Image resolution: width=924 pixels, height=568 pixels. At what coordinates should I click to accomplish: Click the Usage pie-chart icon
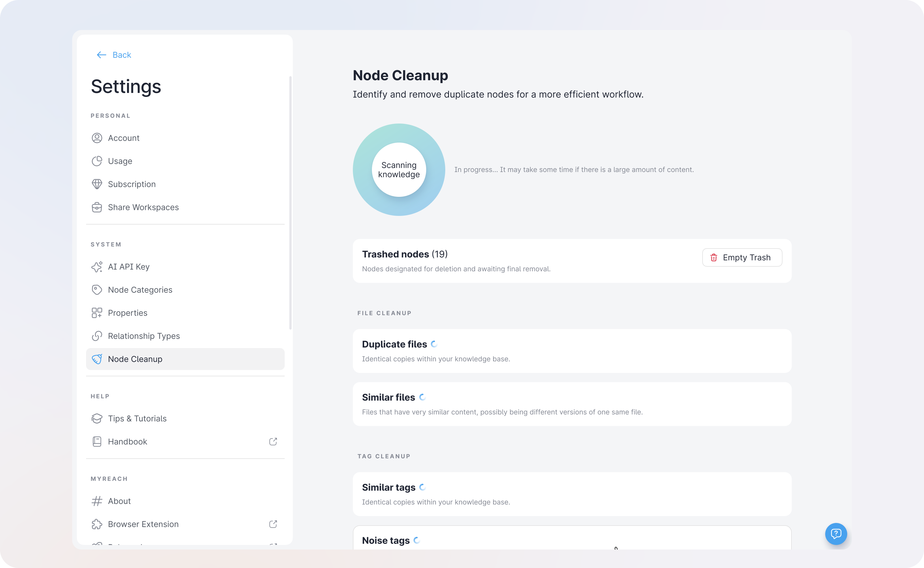(97, 161)
